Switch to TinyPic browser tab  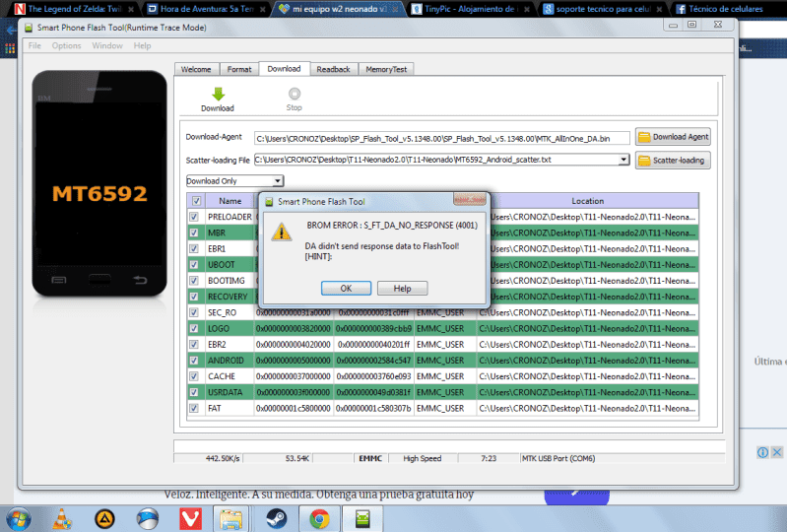pyautogui.click(x=471, y=9)
